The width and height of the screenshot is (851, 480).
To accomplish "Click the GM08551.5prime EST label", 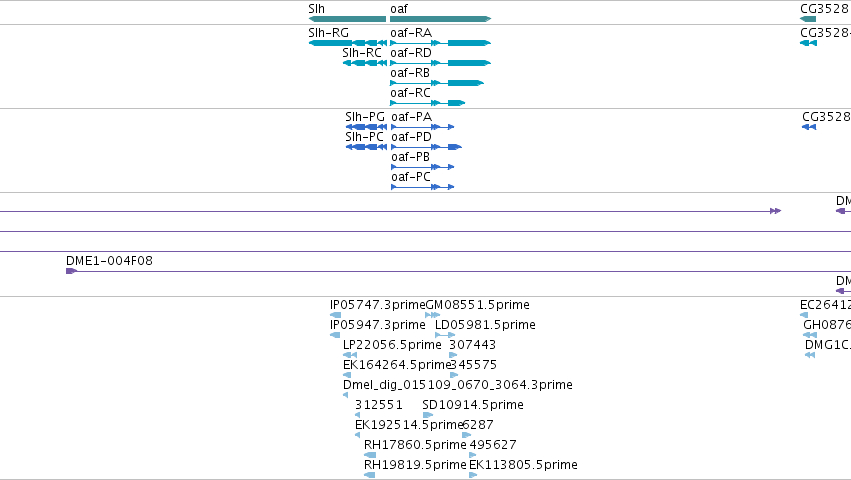I will pos(478,305).
